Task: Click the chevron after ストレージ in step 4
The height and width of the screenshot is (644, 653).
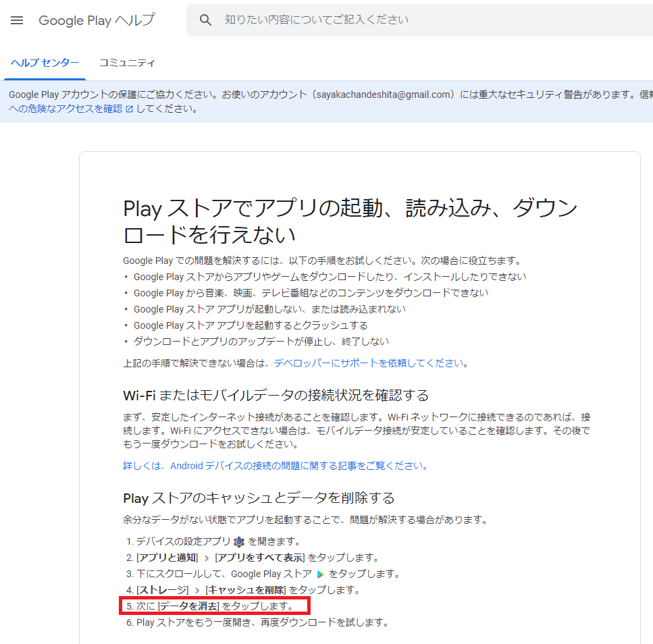Action: coord(197,590)
